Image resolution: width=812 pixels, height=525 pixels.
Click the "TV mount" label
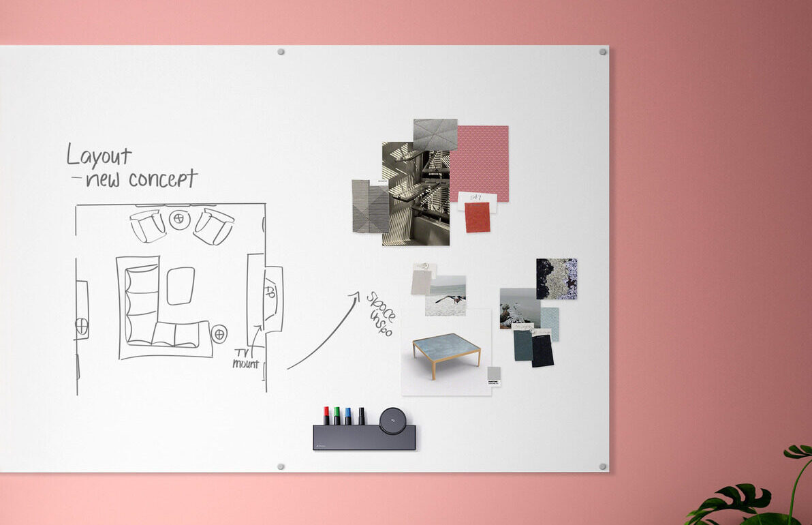(245, 359)
